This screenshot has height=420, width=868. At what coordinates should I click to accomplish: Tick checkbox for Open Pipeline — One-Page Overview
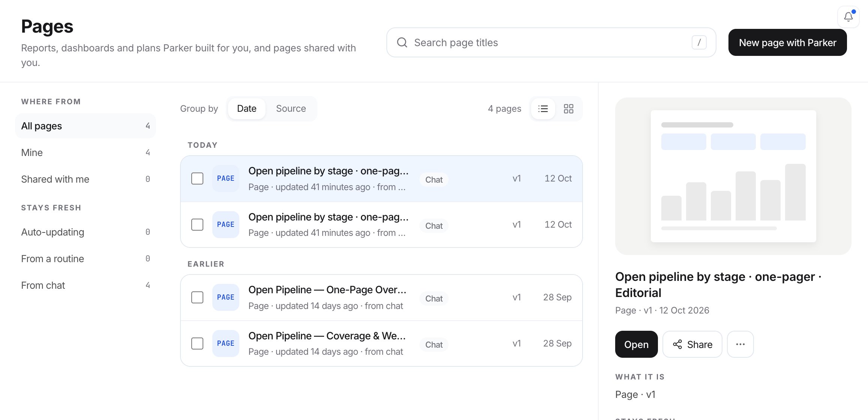point(197,297)
